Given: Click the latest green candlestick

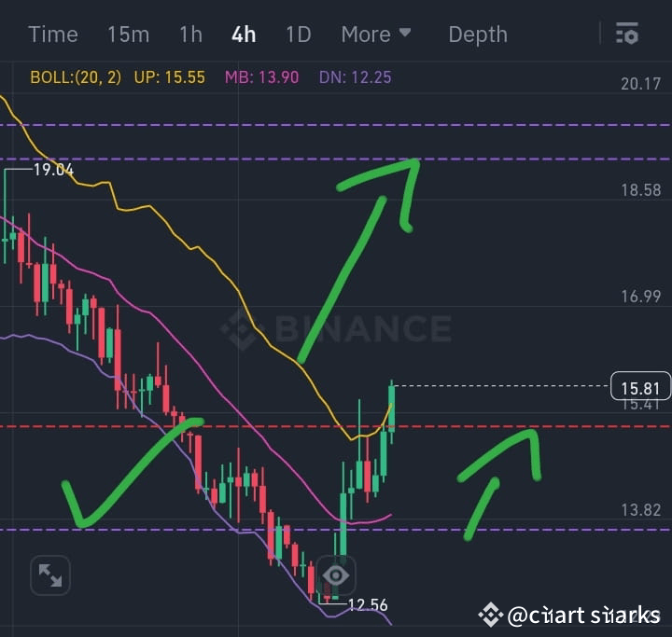Looking at the screenshot, I should 391,411.
